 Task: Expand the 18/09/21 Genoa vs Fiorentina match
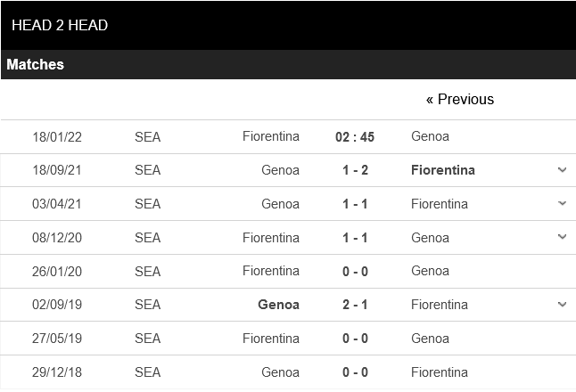point(562,170)
